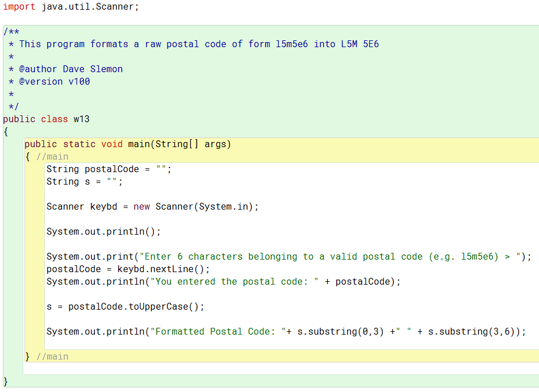Viewport: 539px width, 392px height.
Task: Click the String s declaration line
Action: 85,182
